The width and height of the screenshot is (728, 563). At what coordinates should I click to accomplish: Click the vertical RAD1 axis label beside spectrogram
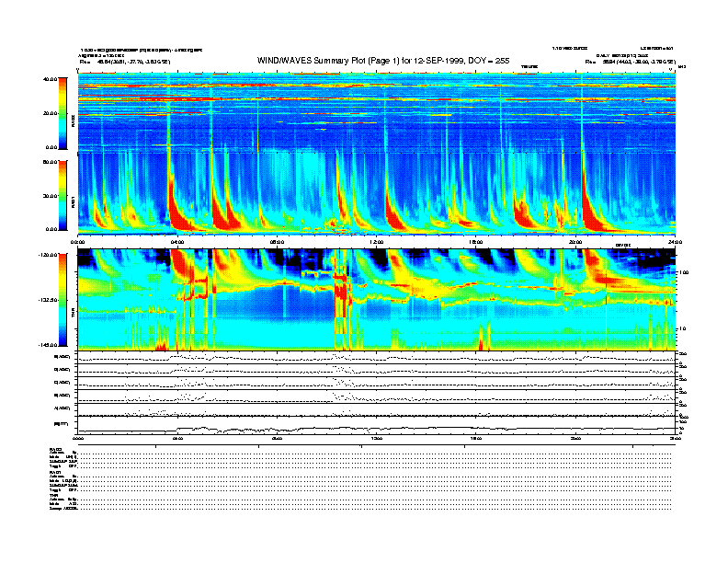click(73, 201)
